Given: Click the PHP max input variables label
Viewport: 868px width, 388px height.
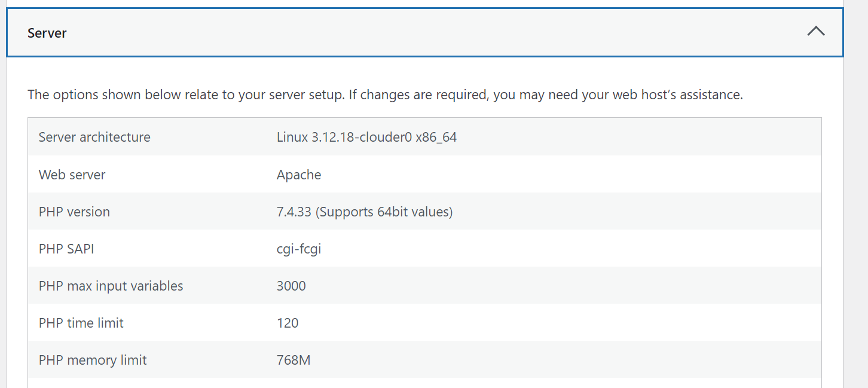Looking at the screenshot, I should click(x=111, y=286).
